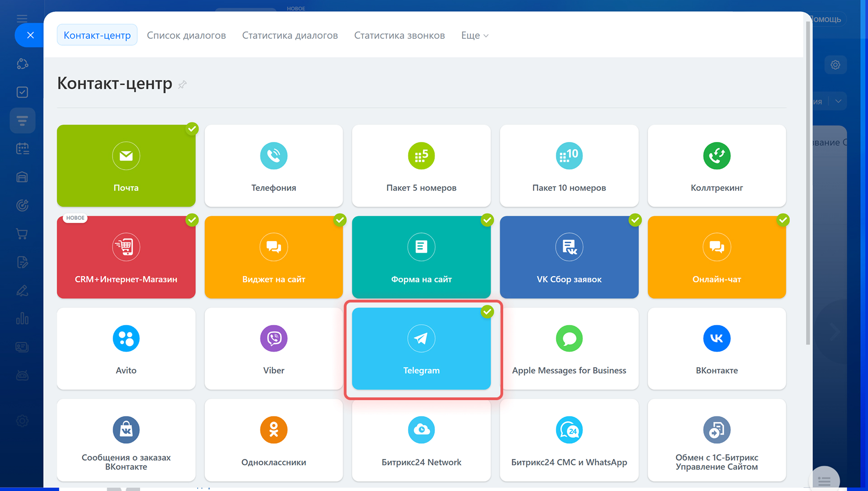Select the Avito integration icon
The height and width of the screenshot is (491, 868).
(126, 338)
